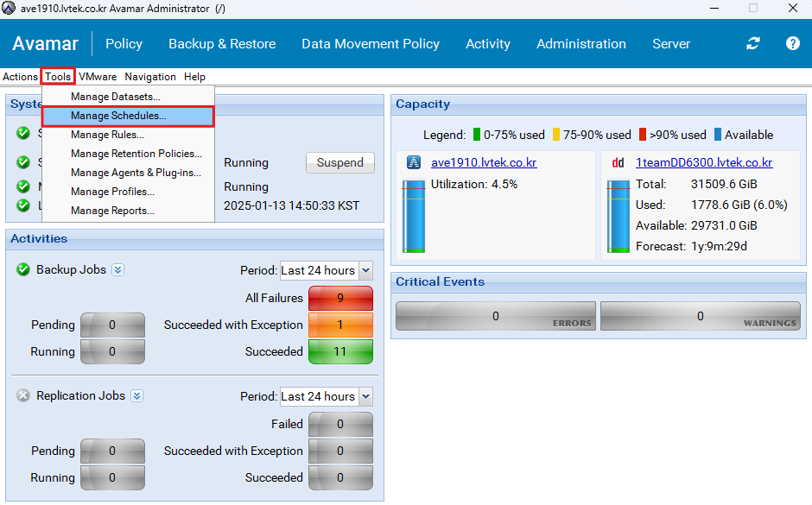Switch to the Activity tab

pyautogui.click(x=488, y=44)
